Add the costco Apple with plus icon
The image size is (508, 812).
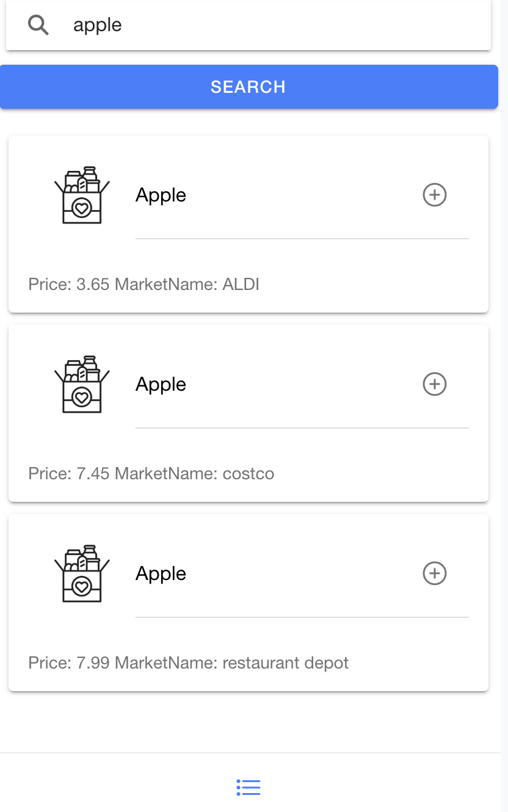[x=435, y=384]
